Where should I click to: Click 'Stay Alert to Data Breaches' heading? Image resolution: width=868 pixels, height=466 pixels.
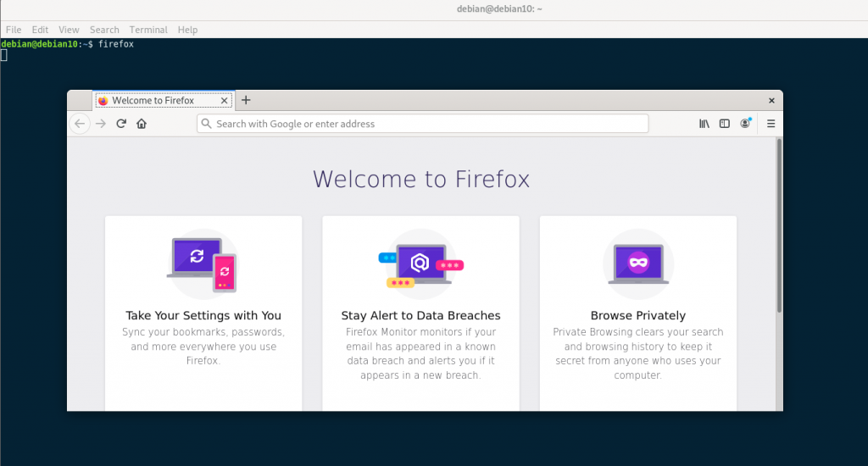tap(420, 315)
